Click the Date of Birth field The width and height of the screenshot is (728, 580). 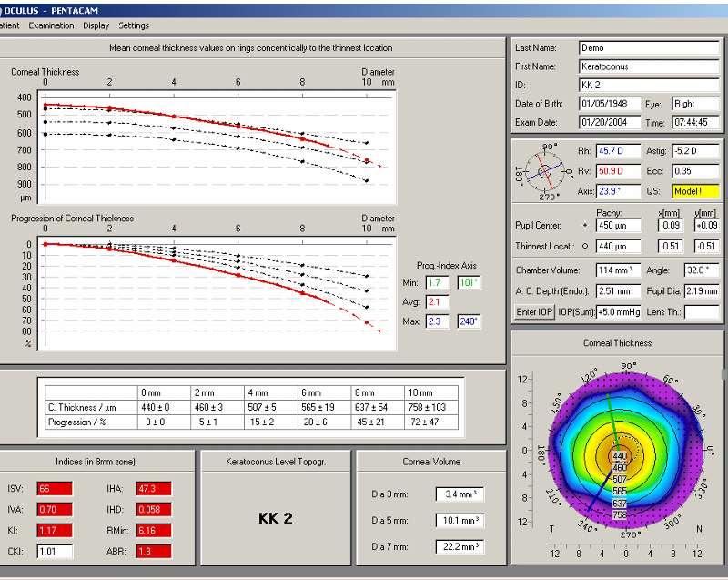pos(610,104)
